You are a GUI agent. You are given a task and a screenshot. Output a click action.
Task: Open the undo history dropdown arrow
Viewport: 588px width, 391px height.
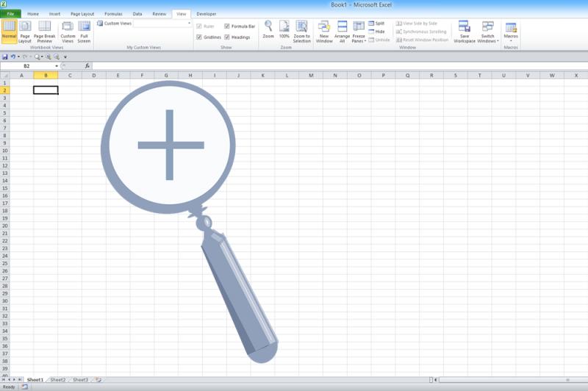18,57
